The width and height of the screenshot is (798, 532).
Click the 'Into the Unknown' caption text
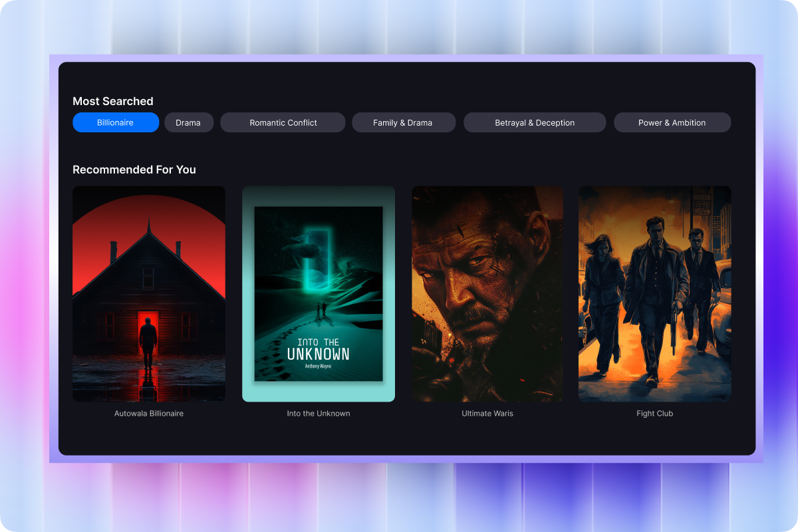click(319, 414)
